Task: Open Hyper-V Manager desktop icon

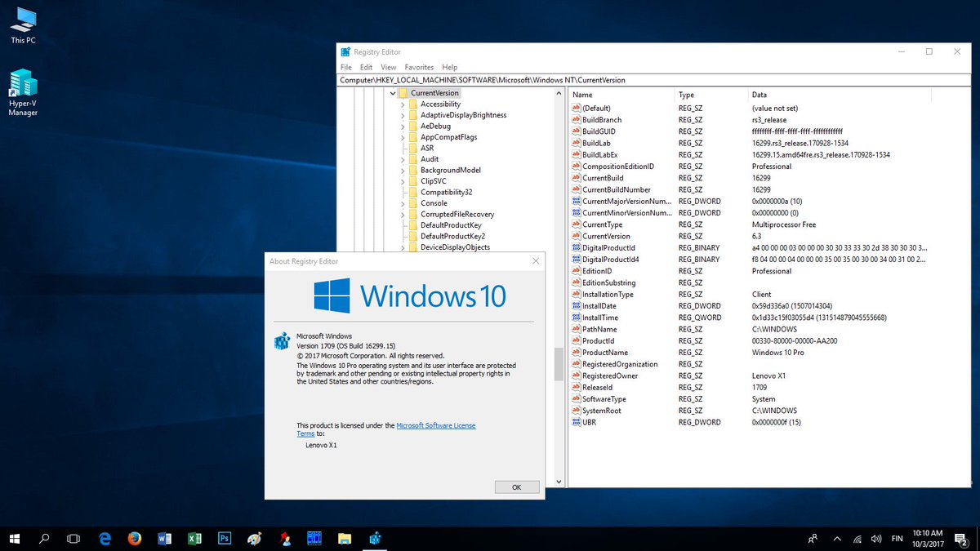Action: pos(23,91)
